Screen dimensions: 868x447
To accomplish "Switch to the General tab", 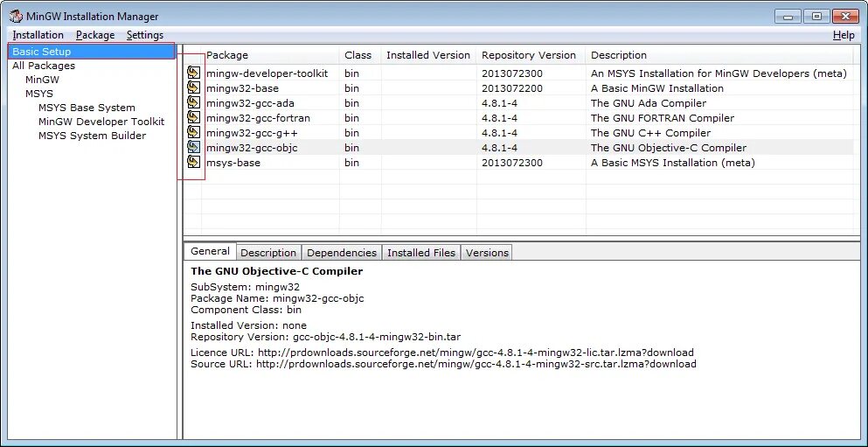I will 210,251.
